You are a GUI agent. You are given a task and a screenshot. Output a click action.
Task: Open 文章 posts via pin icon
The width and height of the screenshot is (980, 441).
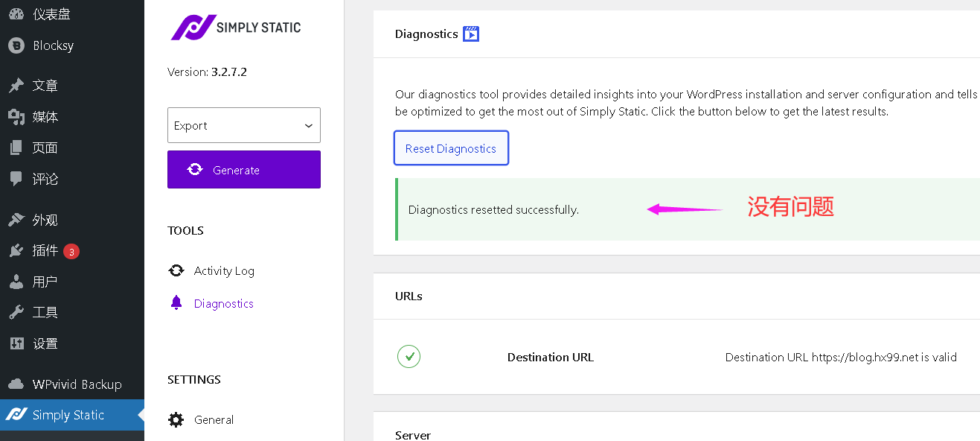(16, 86)
